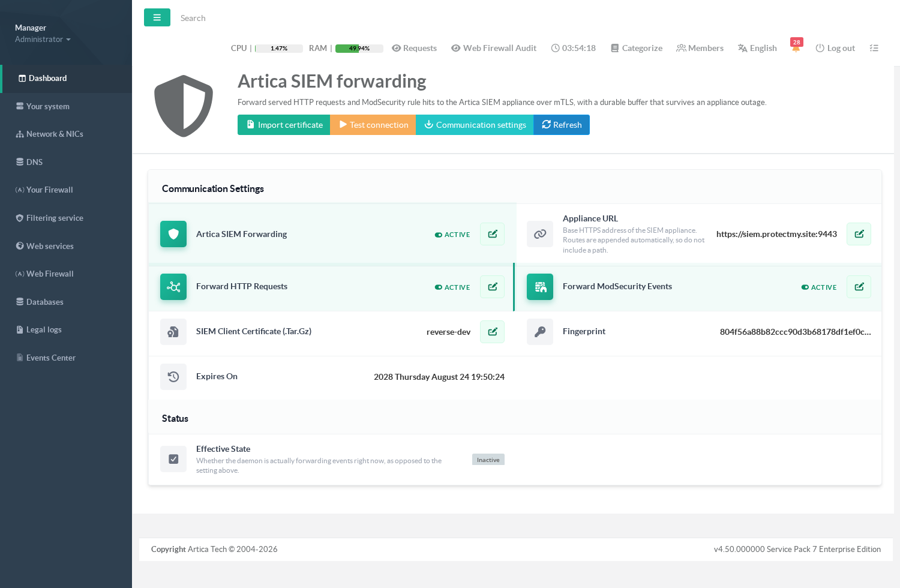Viewport: 900px width, 588px height.
Task: Click the large shield logo
Action: coord(184,106)
